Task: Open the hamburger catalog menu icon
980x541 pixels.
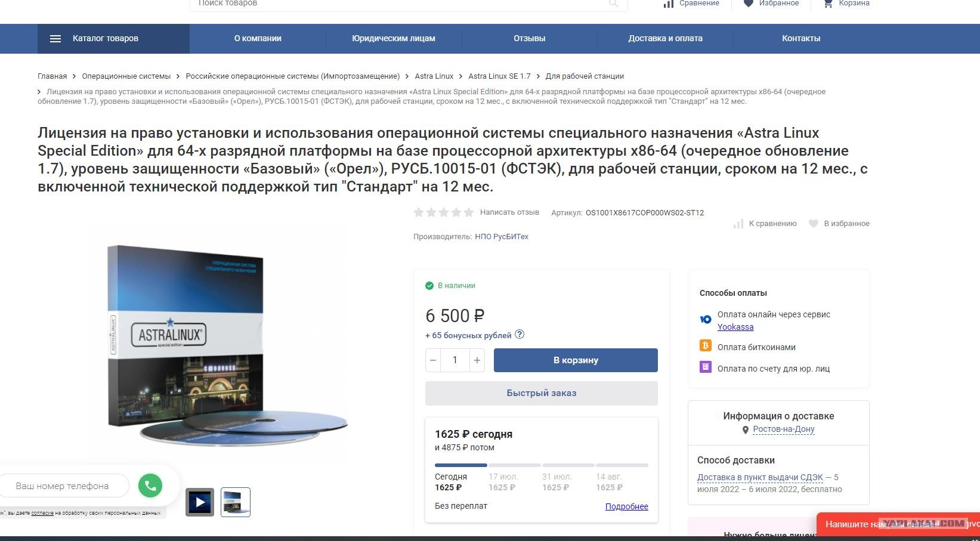Action: pyautogui.click(x=55, y=39)
